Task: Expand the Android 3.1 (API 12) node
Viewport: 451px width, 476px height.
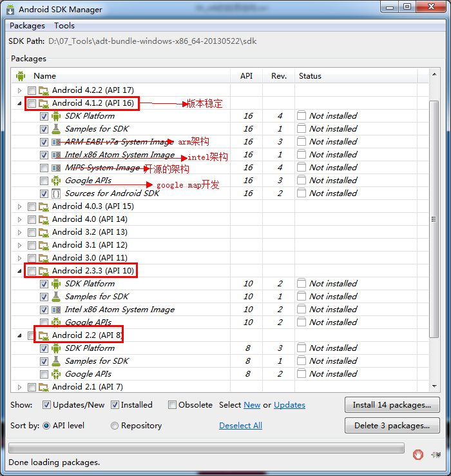Action: pos(20,245)
